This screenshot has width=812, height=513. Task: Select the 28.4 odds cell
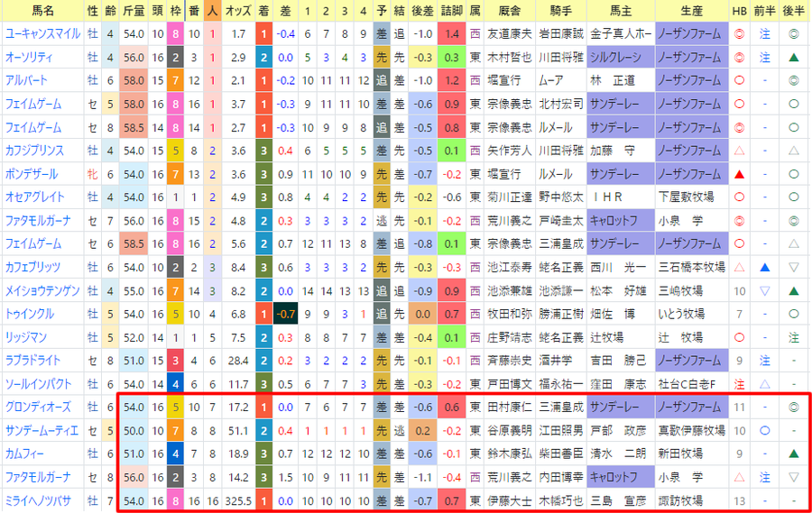238,361
